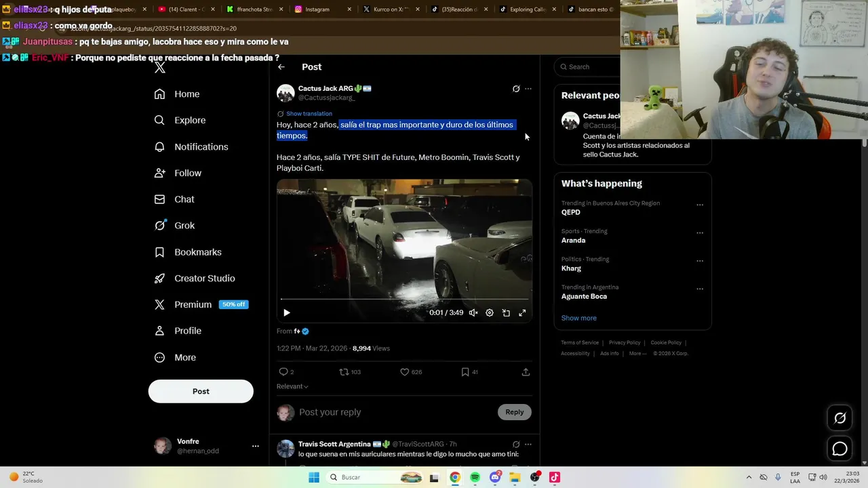
Task: Open Bookmarks in the sidebar
Action: (x=188, y=252)
